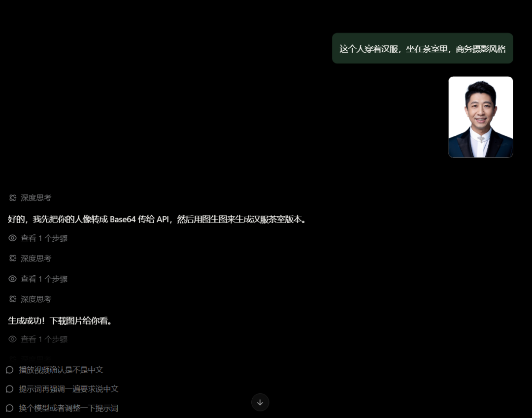The width and height of the screenshot is (532, 418).
Task: Expand 查看 1 个步骤 between the second and third 深度思考 rows
Action: click(x=38, y=279)
